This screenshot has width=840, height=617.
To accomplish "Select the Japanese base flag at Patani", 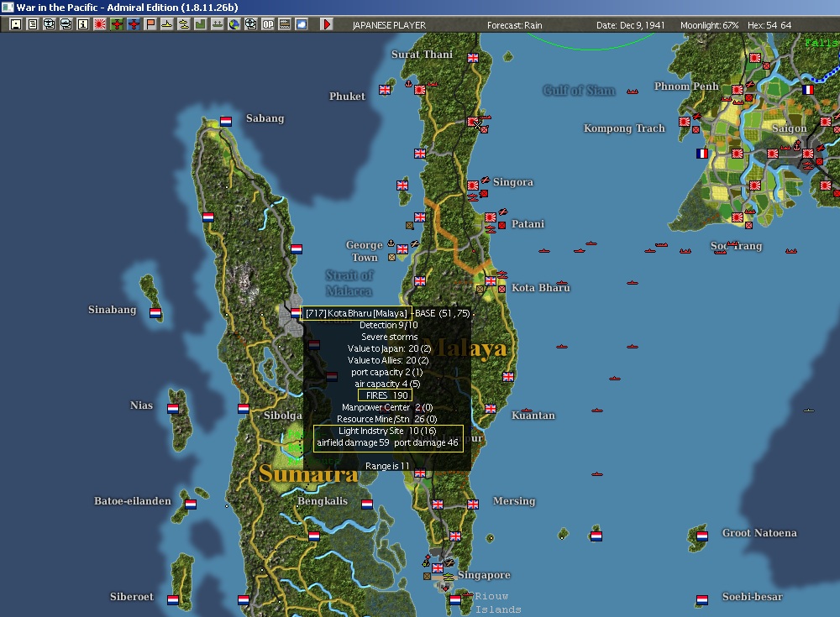I will coord(491,217).
